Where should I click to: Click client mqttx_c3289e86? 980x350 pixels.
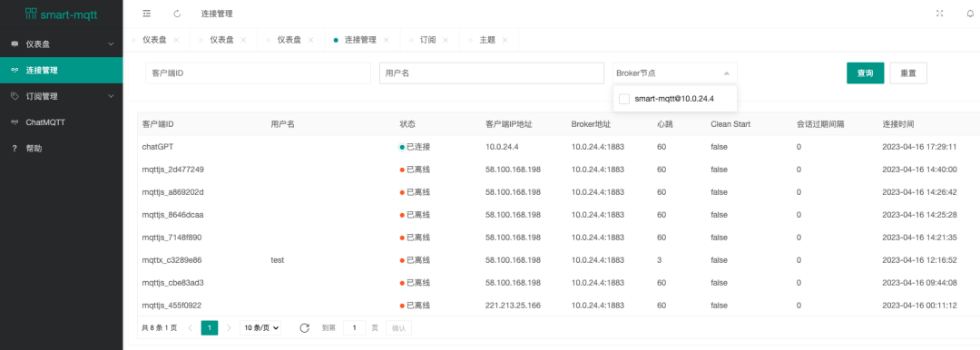171,260
